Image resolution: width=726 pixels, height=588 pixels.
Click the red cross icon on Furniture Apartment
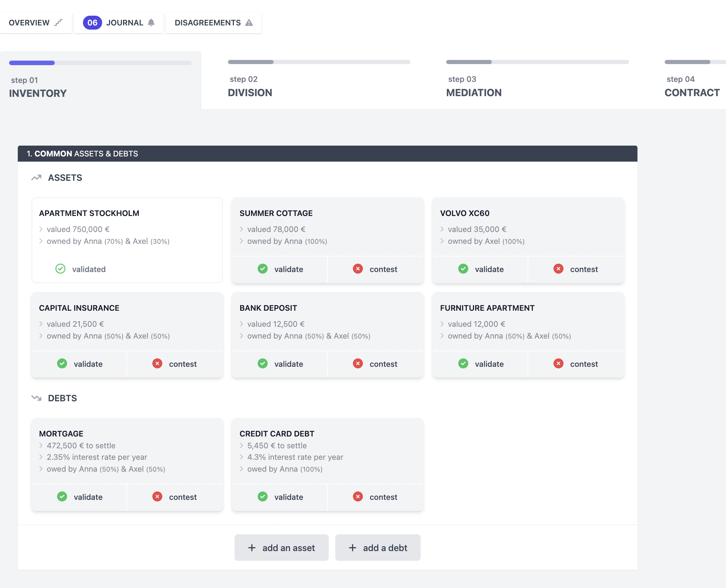click(558, 364)
